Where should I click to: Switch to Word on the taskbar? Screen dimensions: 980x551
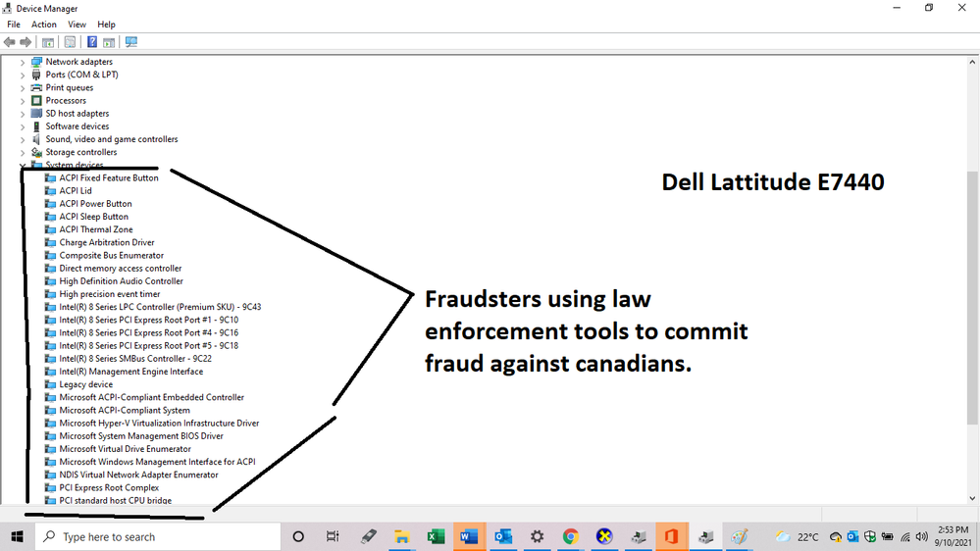[469, 536]
